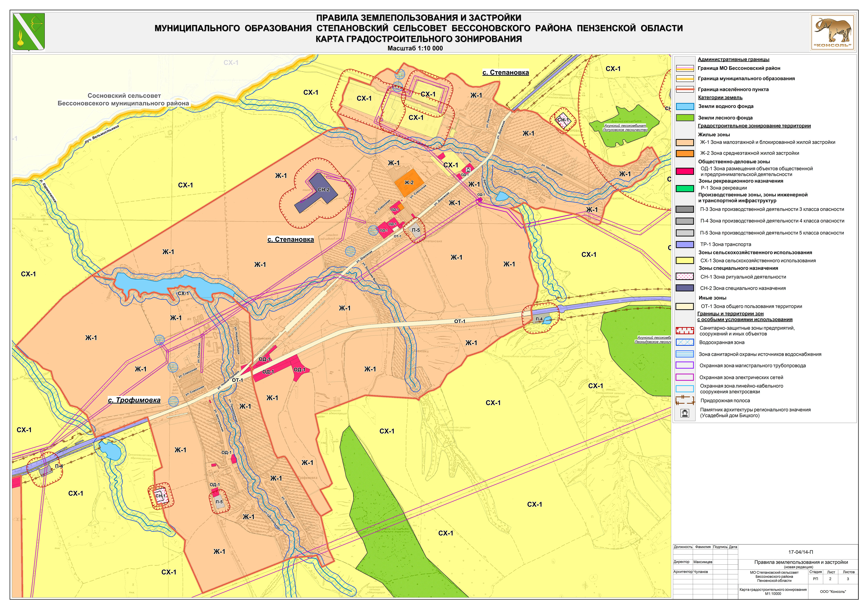Select the П-5 industrial zone legend swatch

685,233
